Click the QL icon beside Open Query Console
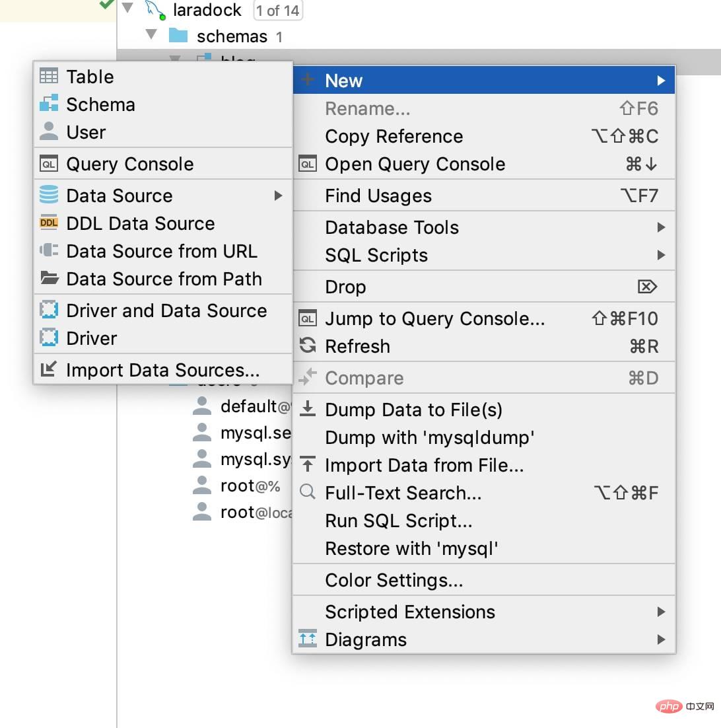 (x=308, y=164)
